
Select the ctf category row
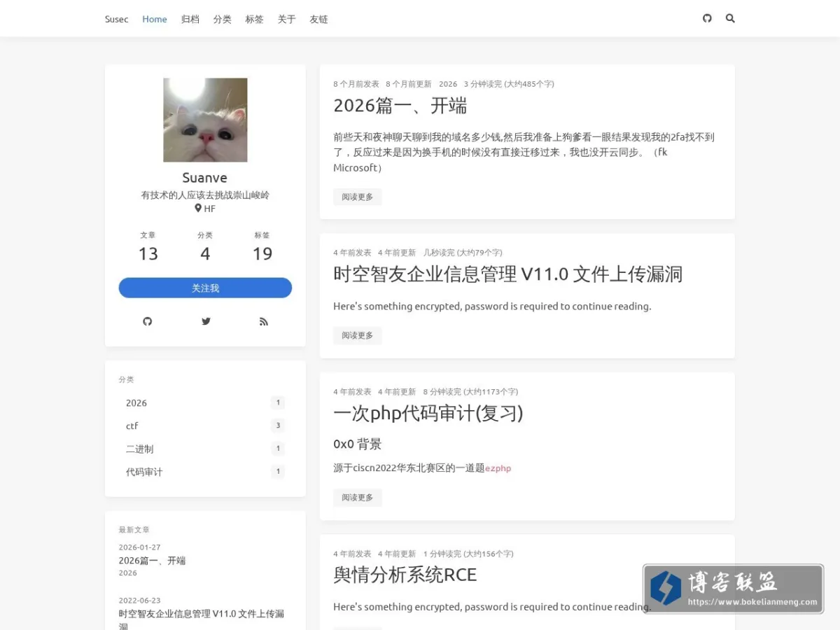click(205, 426)
